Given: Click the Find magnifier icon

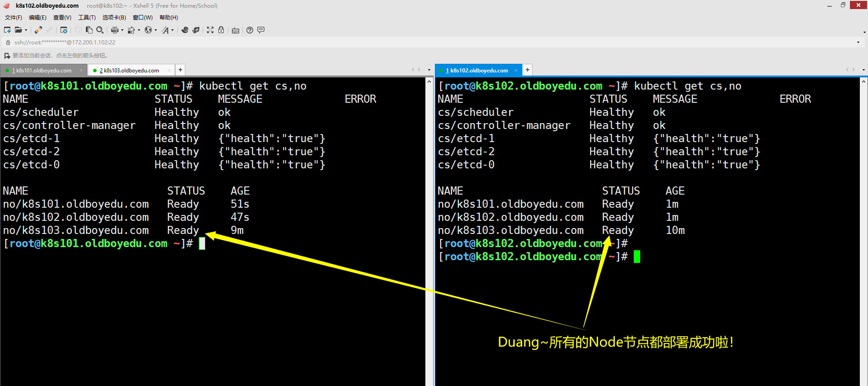Looking at the screenshot, I should coord(100,30).
